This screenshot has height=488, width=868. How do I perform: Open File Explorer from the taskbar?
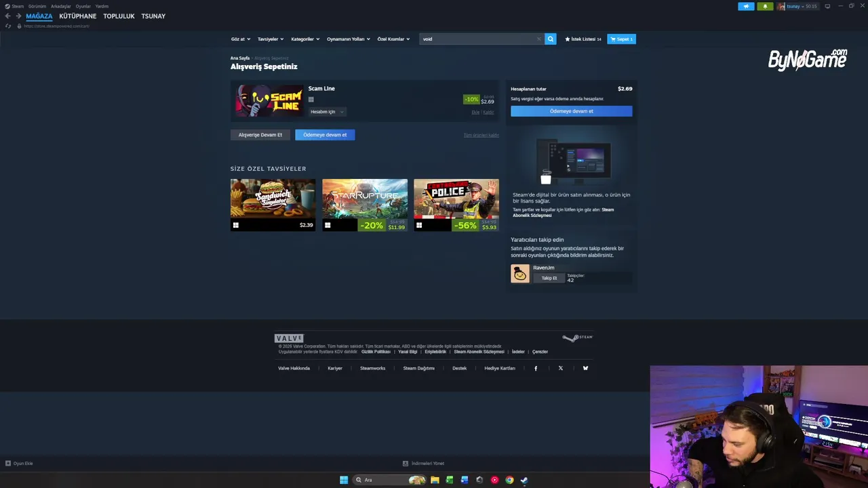click(435, 480)
